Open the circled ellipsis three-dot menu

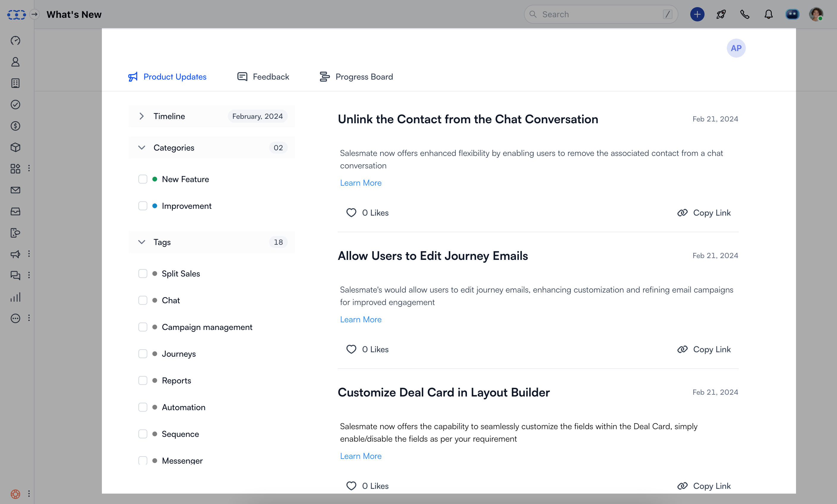(29, 318)
